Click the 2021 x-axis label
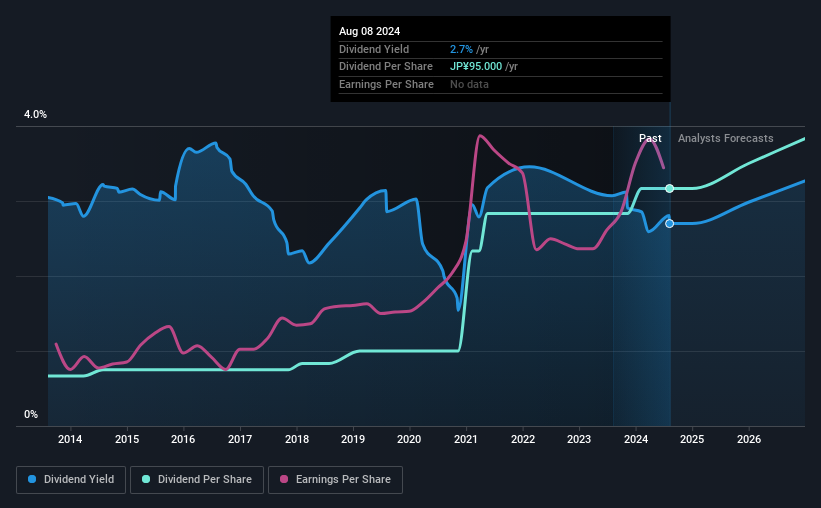Image resolution: width=821 pixels, height=508 pixels. 465,439
